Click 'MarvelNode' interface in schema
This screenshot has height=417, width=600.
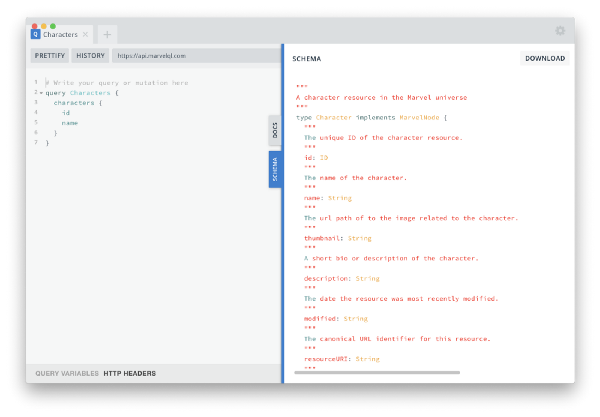(x=419, y=117)
